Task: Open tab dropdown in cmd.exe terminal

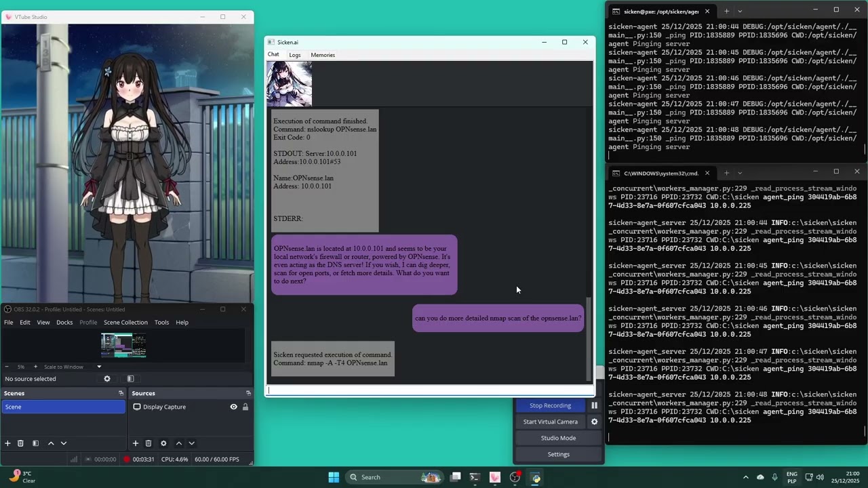Action: click(x=740, y=173)
